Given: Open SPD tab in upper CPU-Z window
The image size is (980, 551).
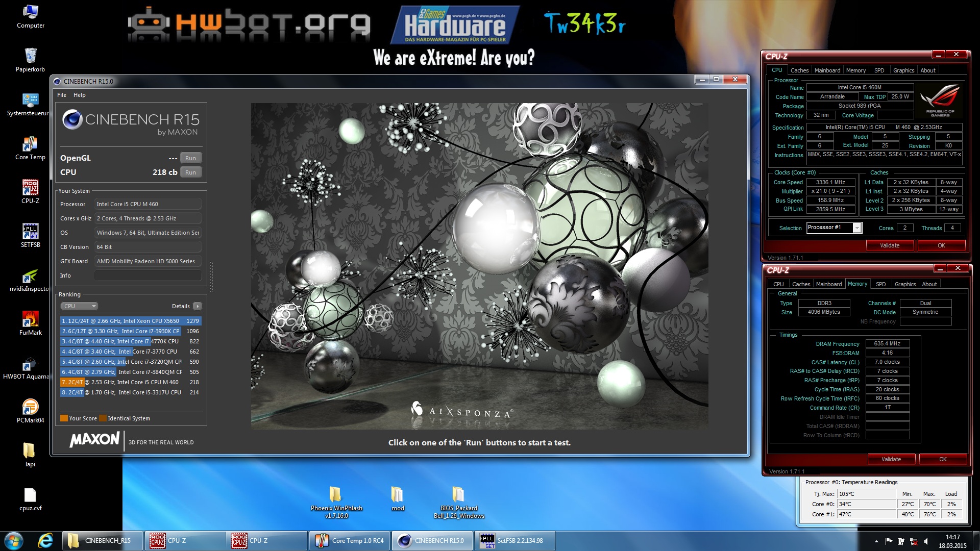Looking at the screenshot, I should [879, 70].
